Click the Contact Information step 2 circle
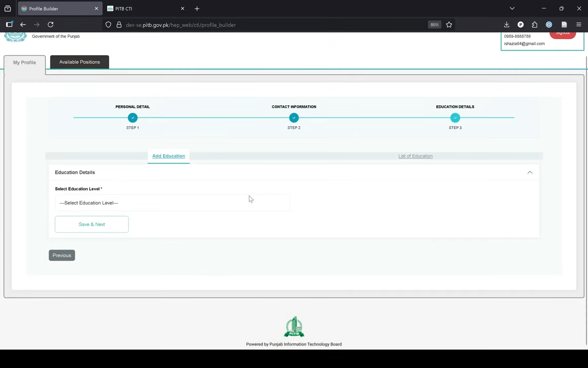Viewport: 588px width, 368px height. point(294,118)
